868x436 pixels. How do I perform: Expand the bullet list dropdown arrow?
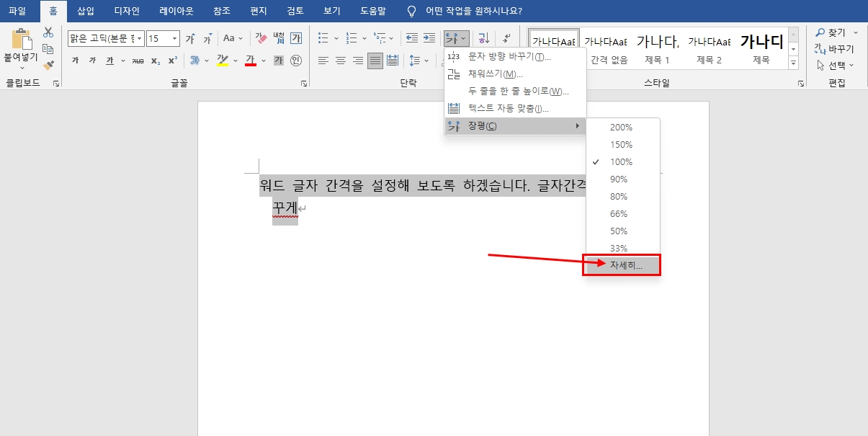tap(336, 37)
